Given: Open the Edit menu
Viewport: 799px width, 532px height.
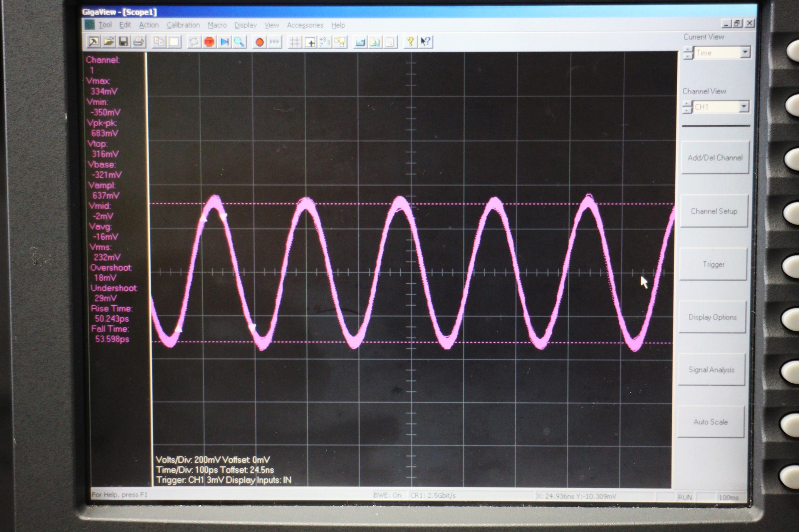Looking at the screenshot, I should [x=125, y=25].
